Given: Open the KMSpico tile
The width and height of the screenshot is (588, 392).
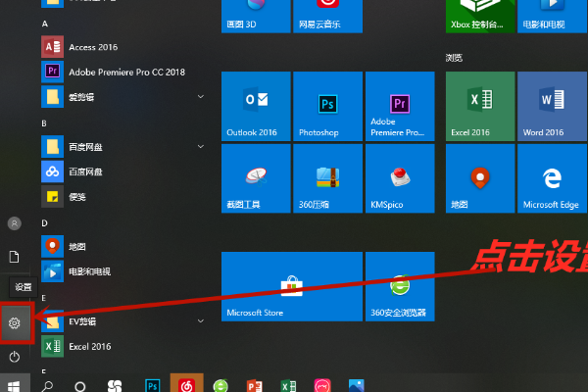Looking at the screenshot, I should (400, 178).
